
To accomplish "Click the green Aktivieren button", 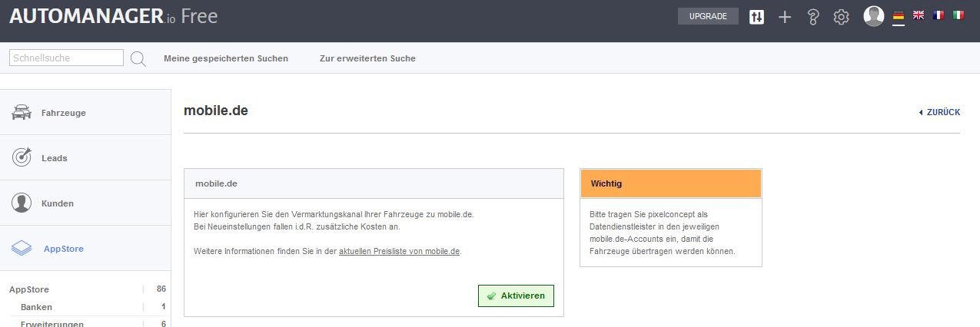I will (x=516, y=296).
